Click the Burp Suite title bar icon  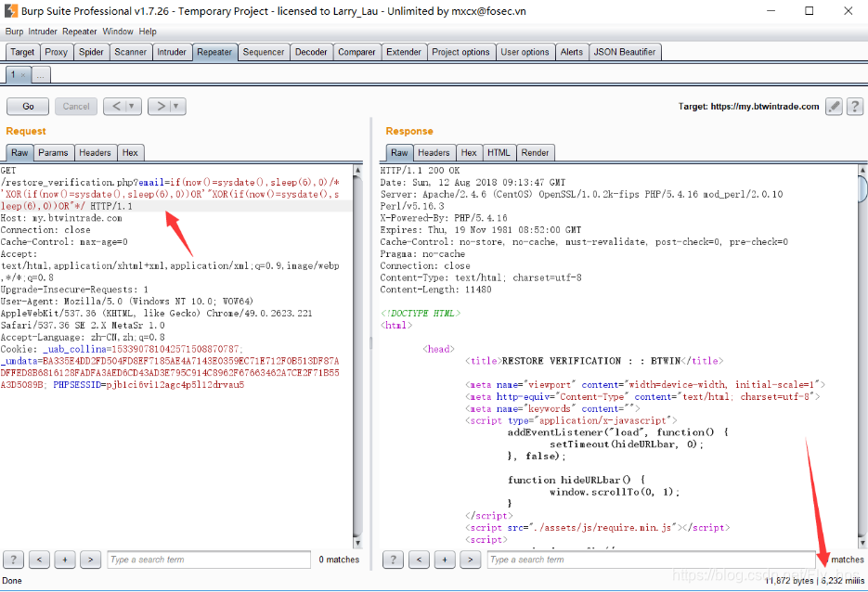[x=11, y=11]
